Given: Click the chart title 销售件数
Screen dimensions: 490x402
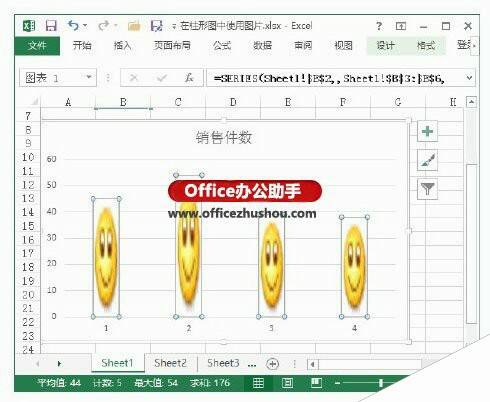Looking at the screenshot, I should [x=224, y=137].
